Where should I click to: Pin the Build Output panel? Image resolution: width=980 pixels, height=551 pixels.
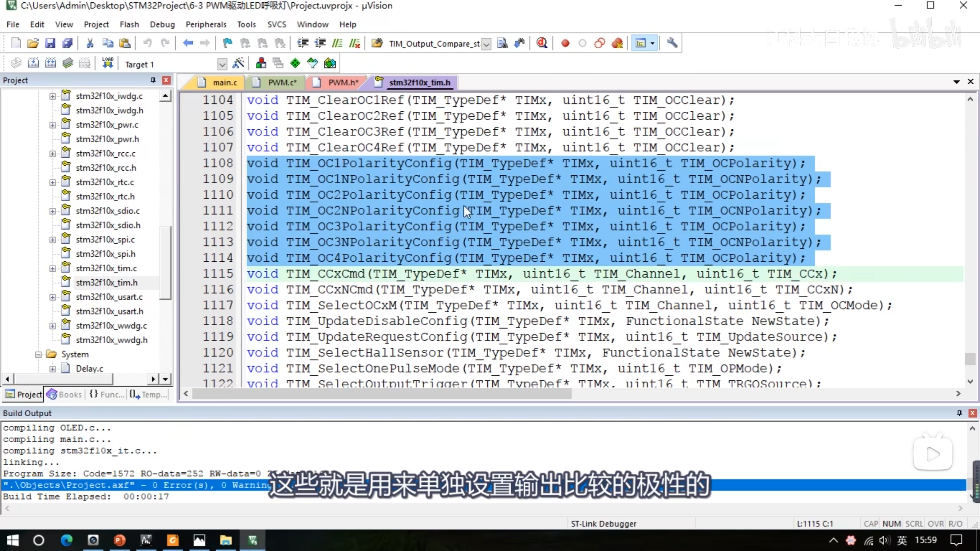click(959, 413)
